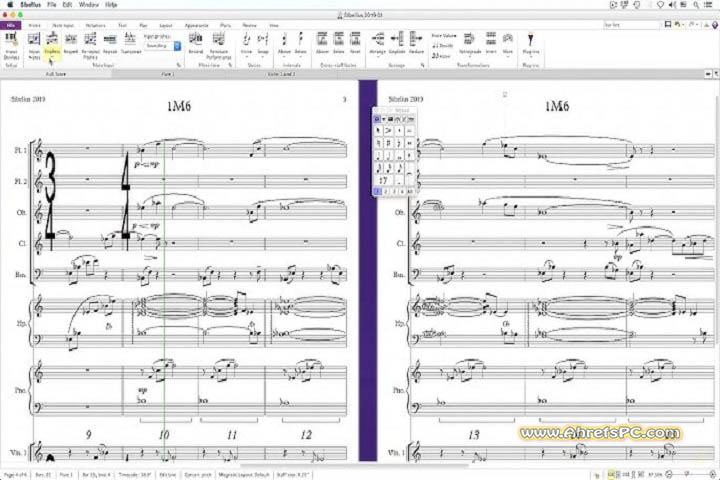
Task: Select Keypad voice 4 button
Action: (x=402, y=191)
